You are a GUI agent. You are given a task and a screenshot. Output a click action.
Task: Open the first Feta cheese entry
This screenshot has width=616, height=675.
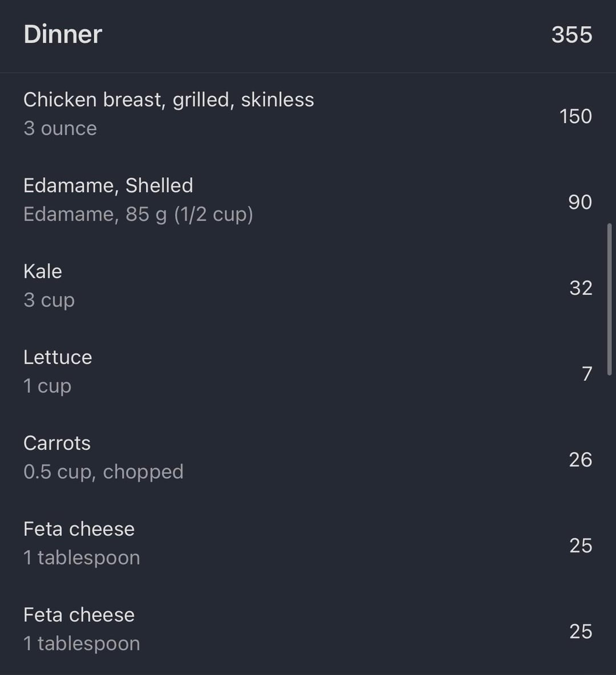79,529
